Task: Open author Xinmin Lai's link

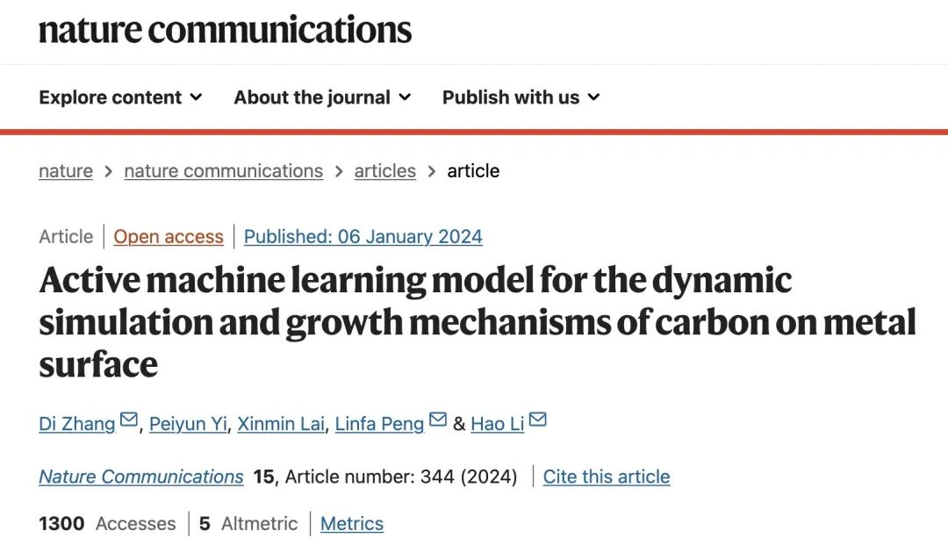Action: coord(281,424)
